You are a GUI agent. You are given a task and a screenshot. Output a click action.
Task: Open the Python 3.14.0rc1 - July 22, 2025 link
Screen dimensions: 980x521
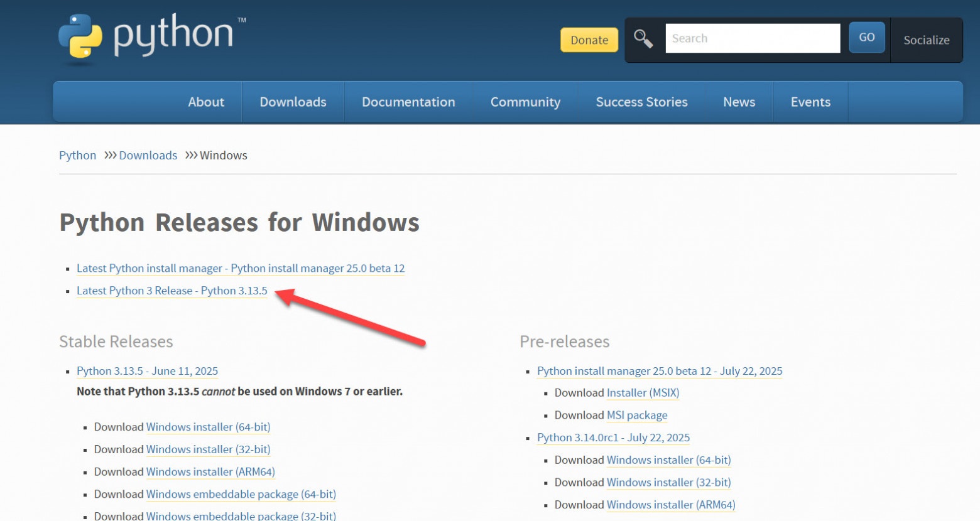coord(613,438)
